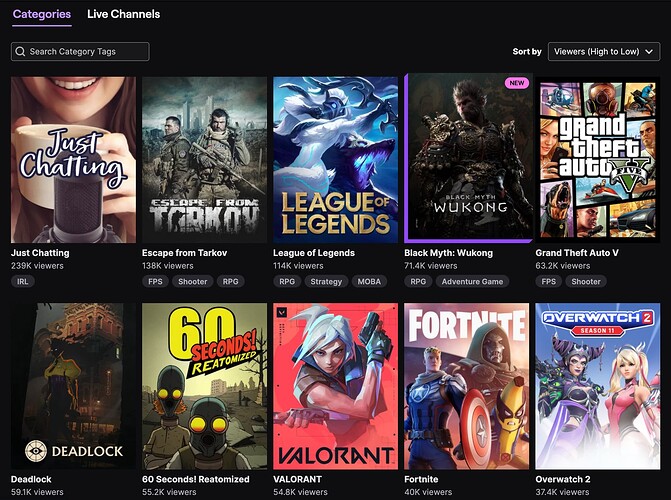The width and height of the screenshot is (671, 500).
Task: Focus the Search Category Tags field
Action: pos(80,51)
